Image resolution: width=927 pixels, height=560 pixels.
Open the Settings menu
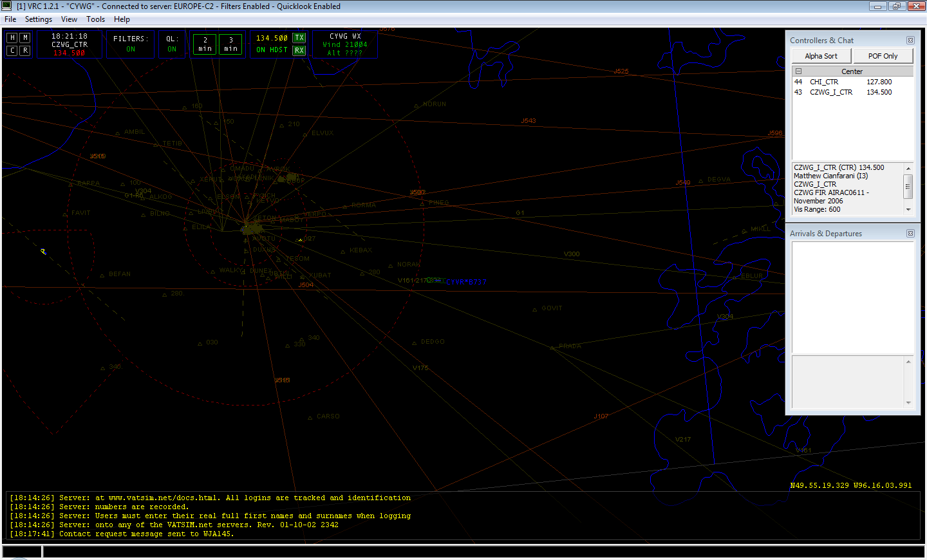(x=39, y=19)
